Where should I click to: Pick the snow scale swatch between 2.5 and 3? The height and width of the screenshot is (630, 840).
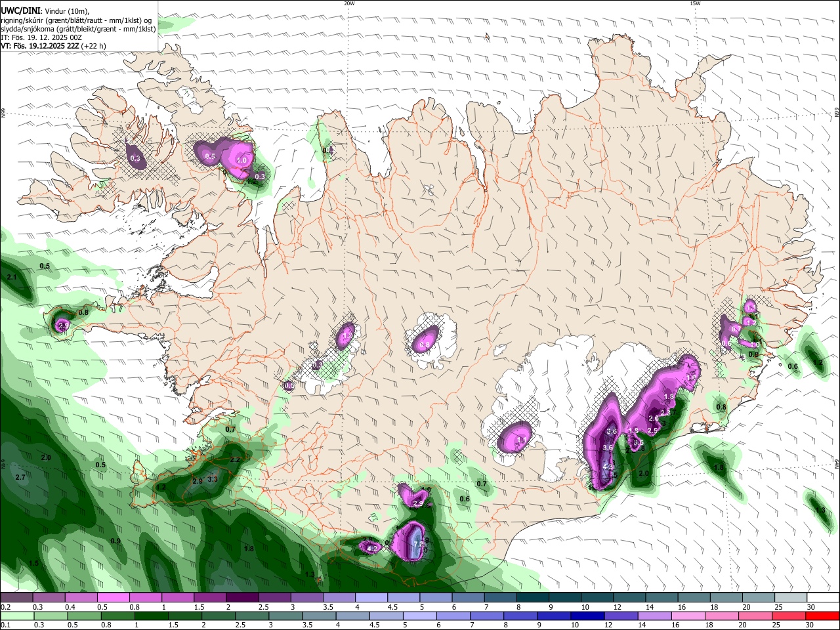tap(275, 598)
